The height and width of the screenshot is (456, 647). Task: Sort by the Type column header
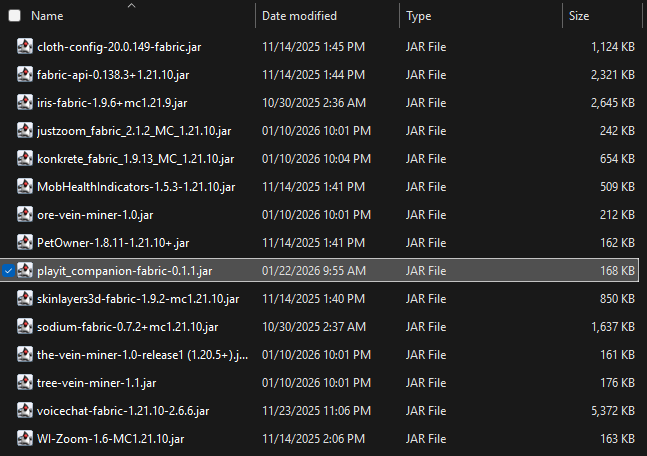418,16
